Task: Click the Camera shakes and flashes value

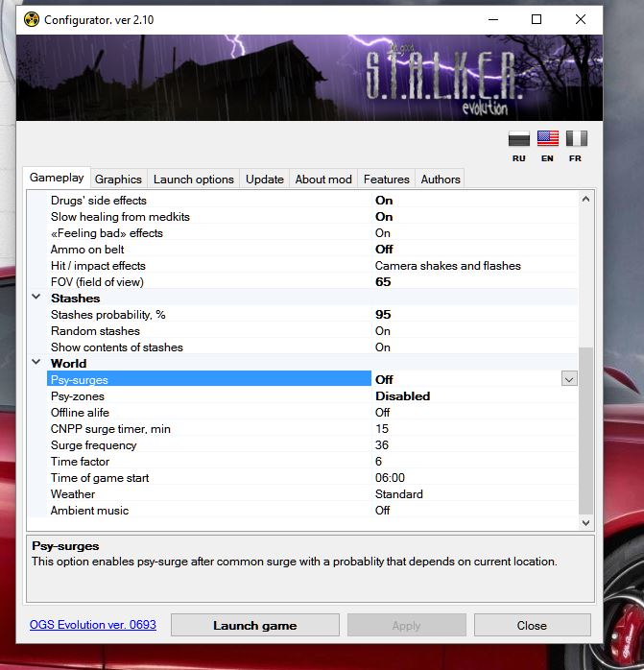Action: coord(448,265)
